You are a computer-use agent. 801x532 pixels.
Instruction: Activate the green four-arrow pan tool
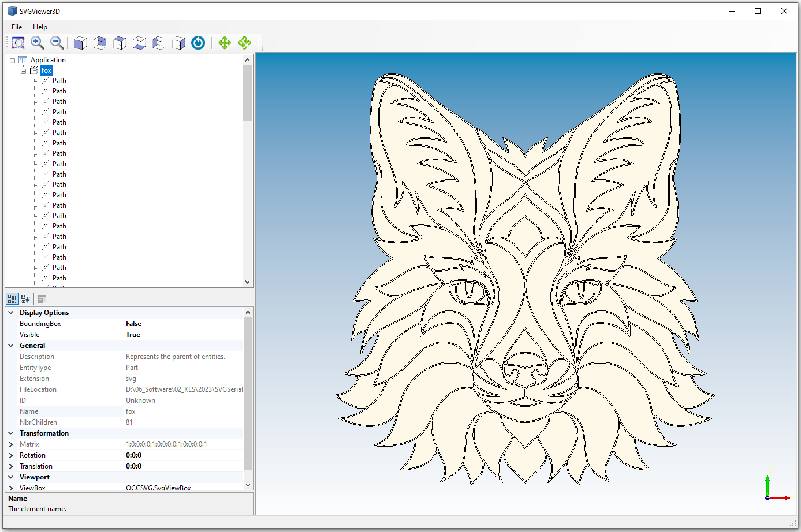click(x=225, y=43)
